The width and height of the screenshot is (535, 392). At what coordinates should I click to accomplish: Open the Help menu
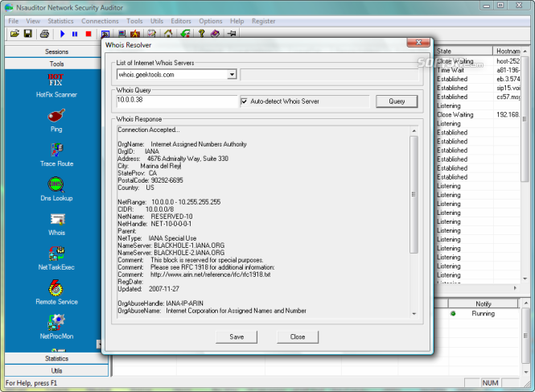tap(237, 21)
